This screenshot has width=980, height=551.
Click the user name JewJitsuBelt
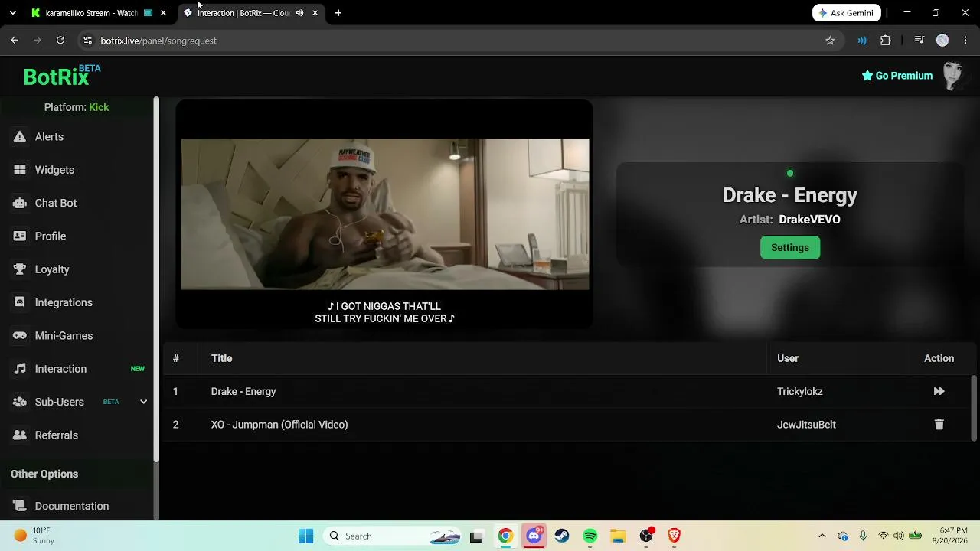pos(806,424)
